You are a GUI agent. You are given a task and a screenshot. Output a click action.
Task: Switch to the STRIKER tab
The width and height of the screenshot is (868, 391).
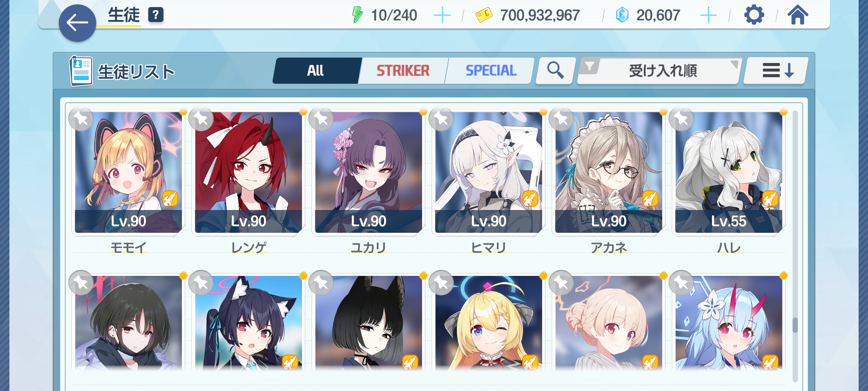403,71
